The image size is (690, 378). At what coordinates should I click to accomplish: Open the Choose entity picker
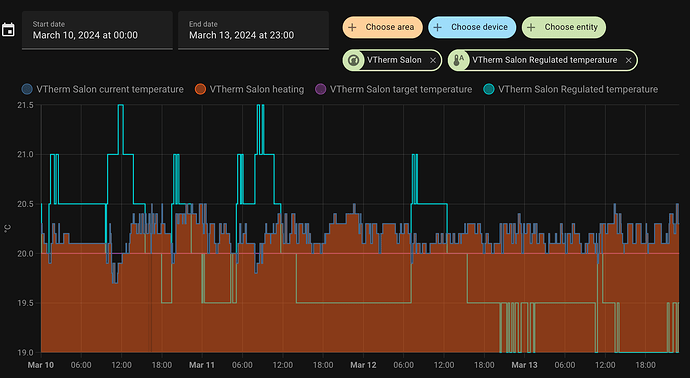(564, 27)
